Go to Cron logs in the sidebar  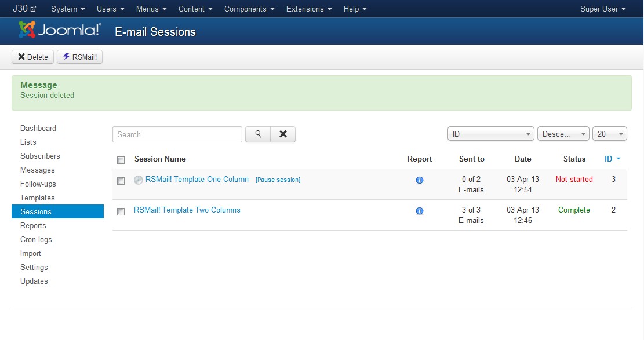[36, 239]
